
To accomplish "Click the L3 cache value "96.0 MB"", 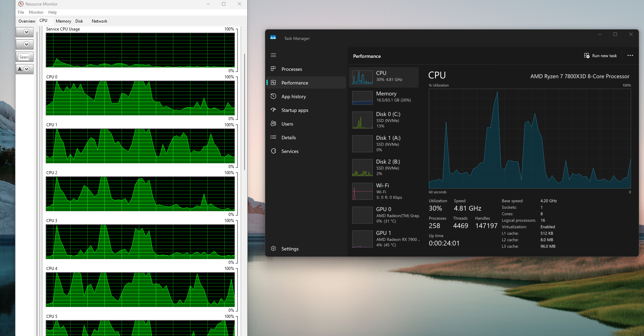I will pyautogui.click(x=548, y=246).
